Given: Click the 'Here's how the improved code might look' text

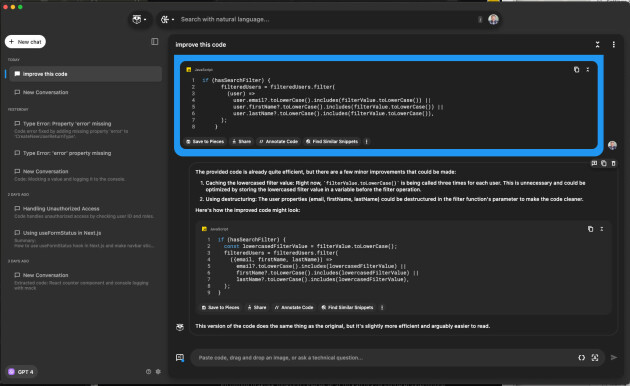Looking at the screenshot, I should pyautogui.click(x=248, y=210).
